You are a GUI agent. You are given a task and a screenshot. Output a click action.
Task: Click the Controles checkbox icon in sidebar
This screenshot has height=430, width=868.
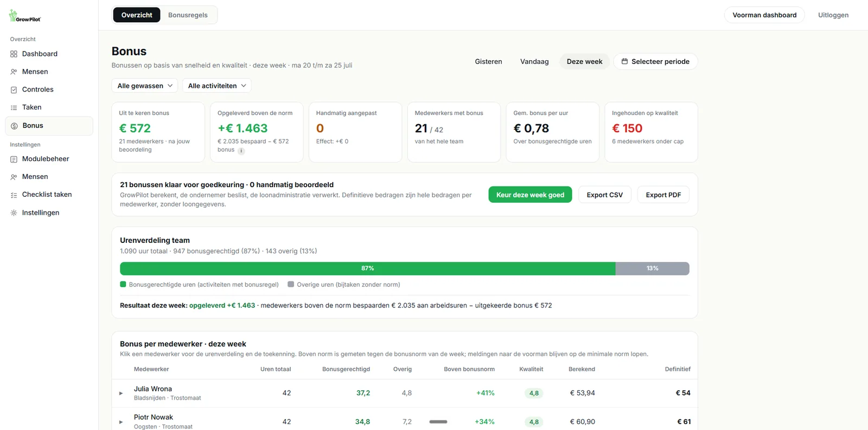click(x=14, y=89)
